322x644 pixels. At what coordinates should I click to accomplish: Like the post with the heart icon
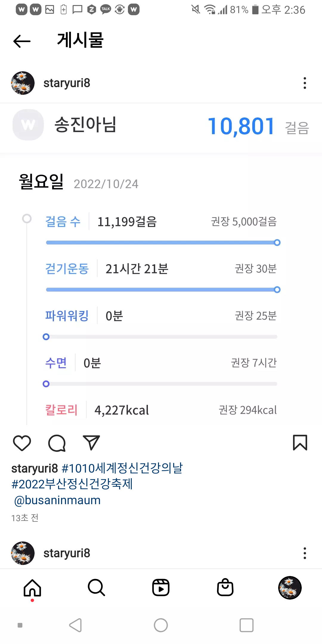coord(22,443)
